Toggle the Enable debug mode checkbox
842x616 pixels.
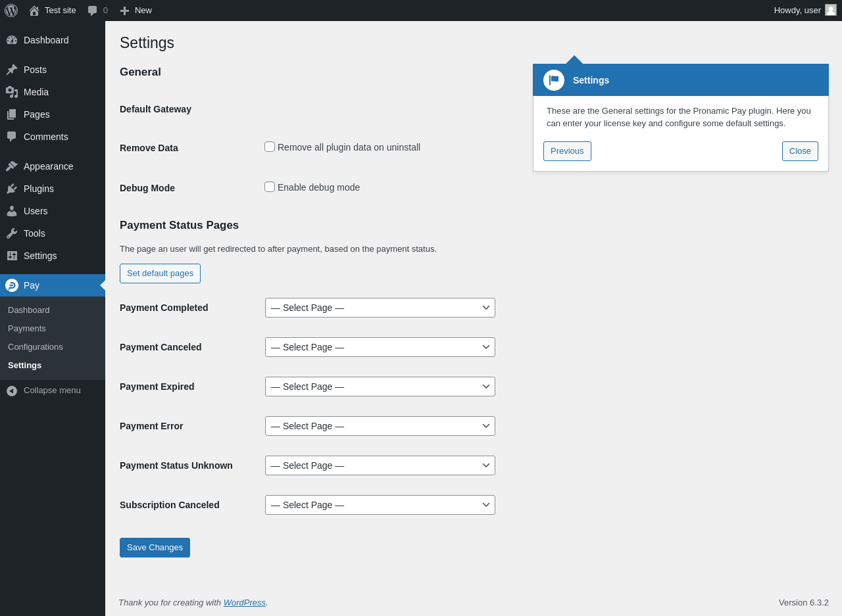coord(270,187)
